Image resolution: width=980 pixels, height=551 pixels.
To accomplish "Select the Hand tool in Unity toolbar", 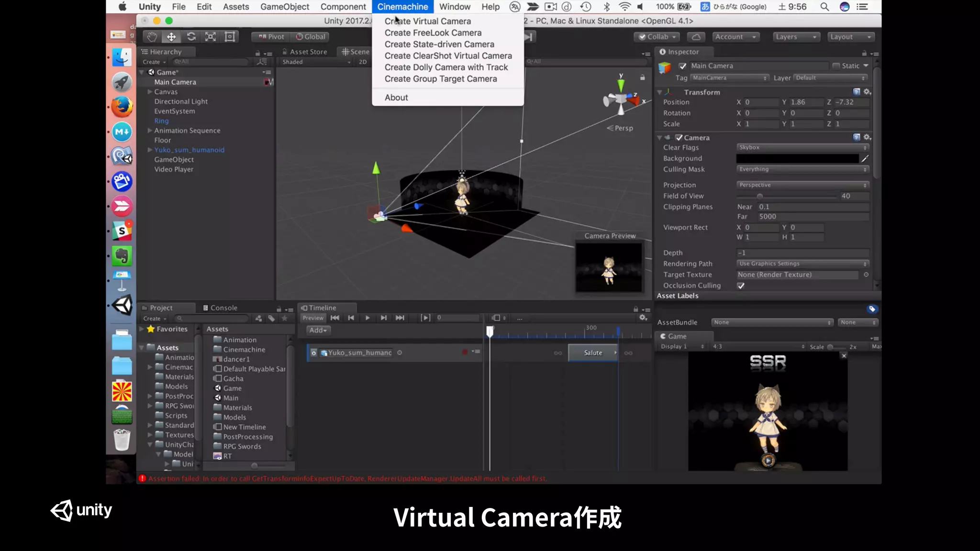I will click(152, 37).
